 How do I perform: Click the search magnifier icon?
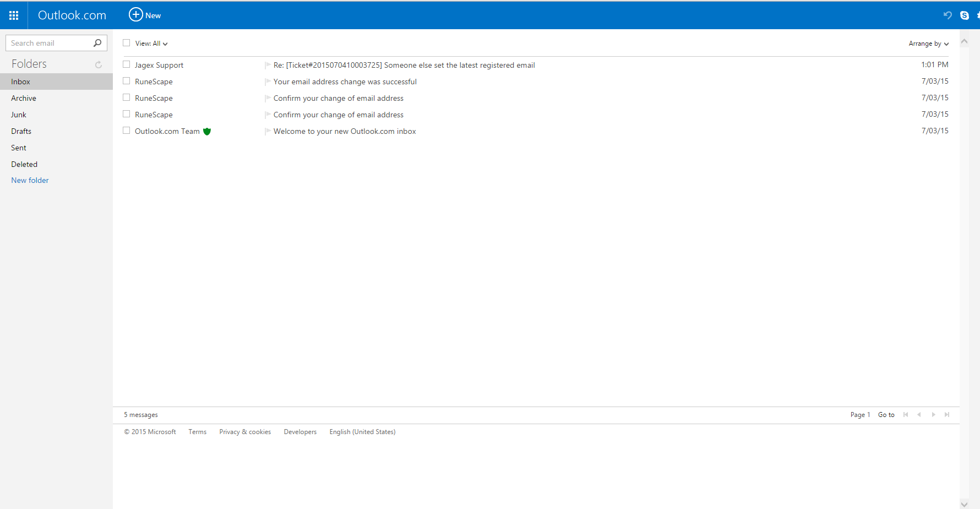tap(97, 43)
